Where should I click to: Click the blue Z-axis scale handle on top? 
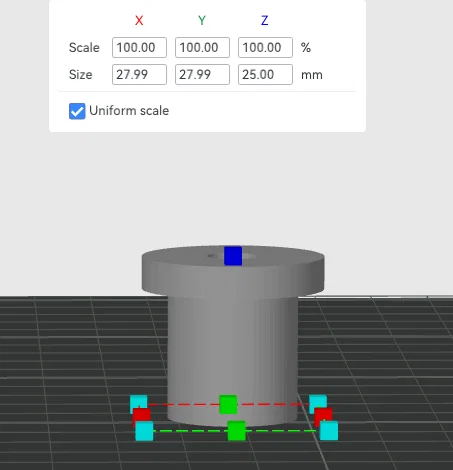[x=233, y=256]
